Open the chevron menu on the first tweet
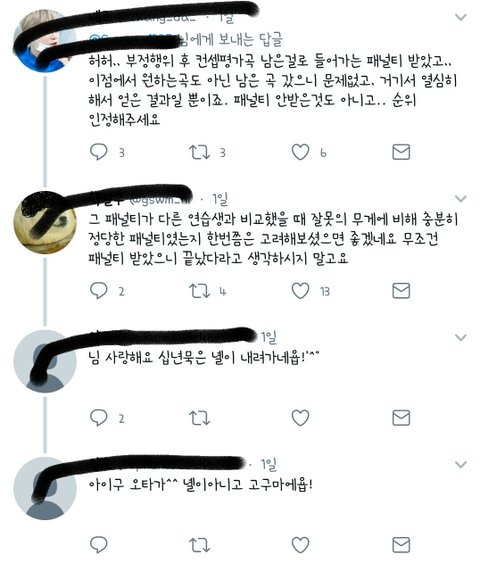 (461, 17)
